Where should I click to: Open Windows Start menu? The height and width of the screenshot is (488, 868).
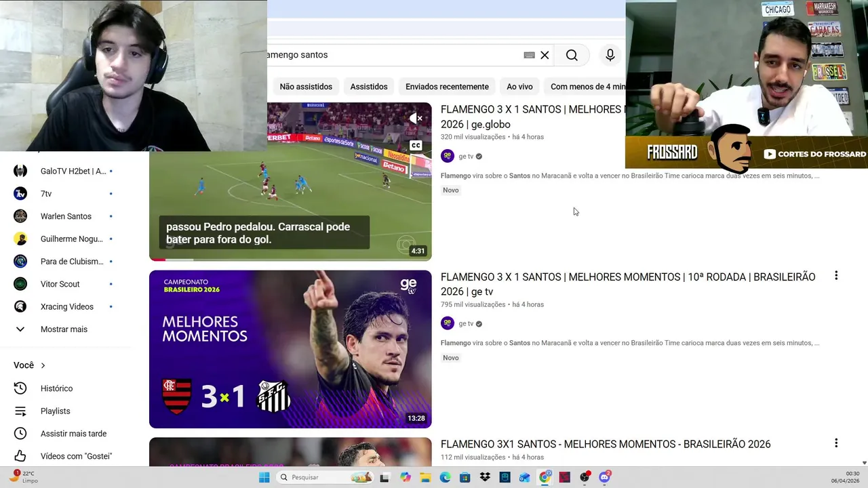[x=264, y=477]
